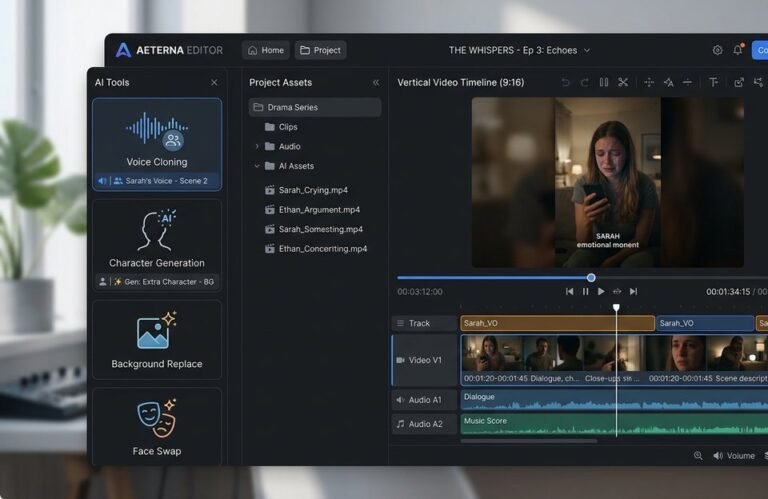This screenshot has width=768, height=499.
Task: Click the close-up Sarah clip thumbnail
Action: pyautogui.click(x=676, y=354)
